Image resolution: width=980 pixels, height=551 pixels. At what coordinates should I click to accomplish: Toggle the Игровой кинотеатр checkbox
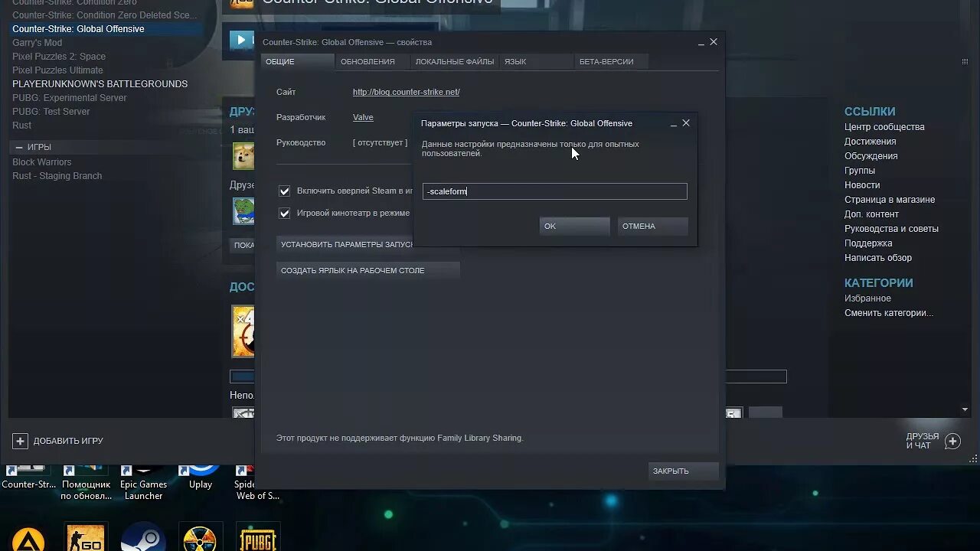[x=285, y=214]
